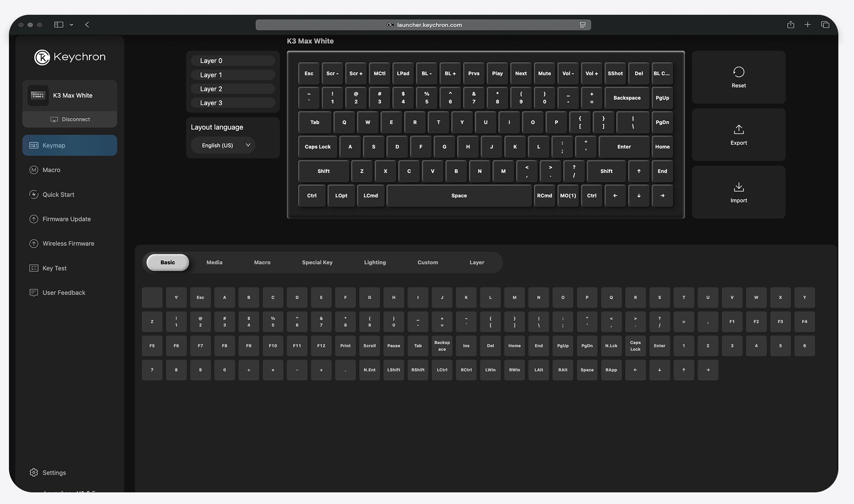Select the Caps Lock key on keyboard layout
Screen dimensions: 854x504
pos(318,147)
